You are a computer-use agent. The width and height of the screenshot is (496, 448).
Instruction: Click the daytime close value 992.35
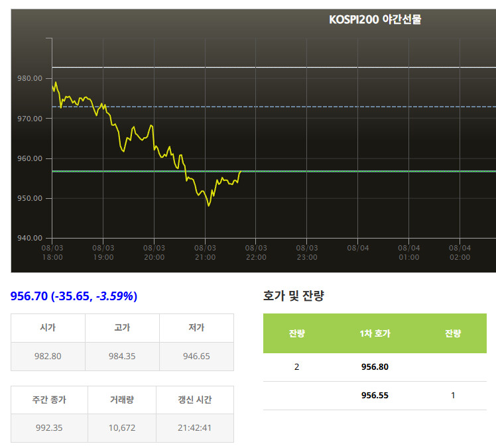tap(49, 427)
